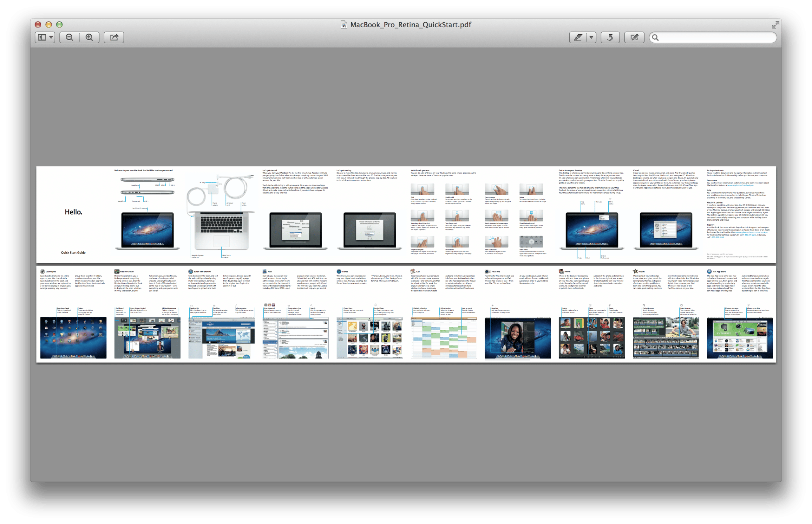
Task: Click the 'Multi-Touch gestures' heading
Action: pos(420,171)
